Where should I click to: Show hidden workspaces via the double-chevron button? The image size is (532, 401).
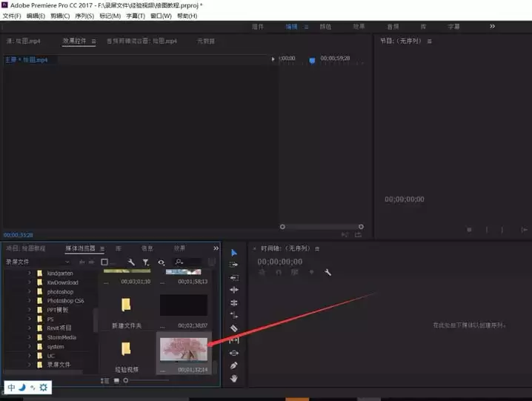click(492, 26)
